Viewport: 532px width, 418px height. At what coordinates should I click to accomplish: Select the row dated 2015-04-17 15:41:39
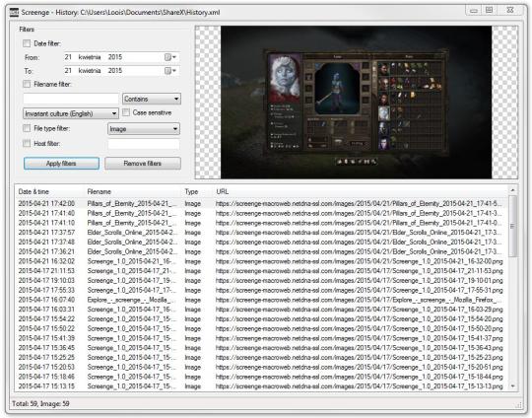click(261, 338)
